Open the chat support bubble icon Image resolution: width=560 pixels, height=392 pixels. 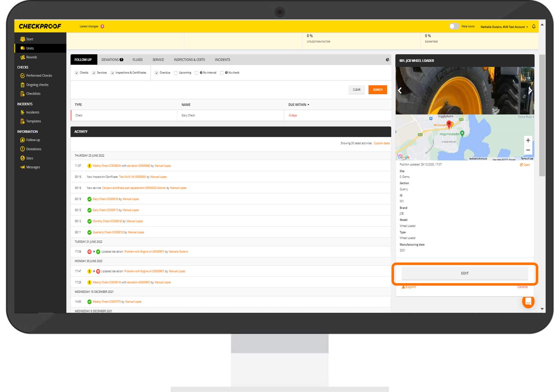[x=528, y=302]
